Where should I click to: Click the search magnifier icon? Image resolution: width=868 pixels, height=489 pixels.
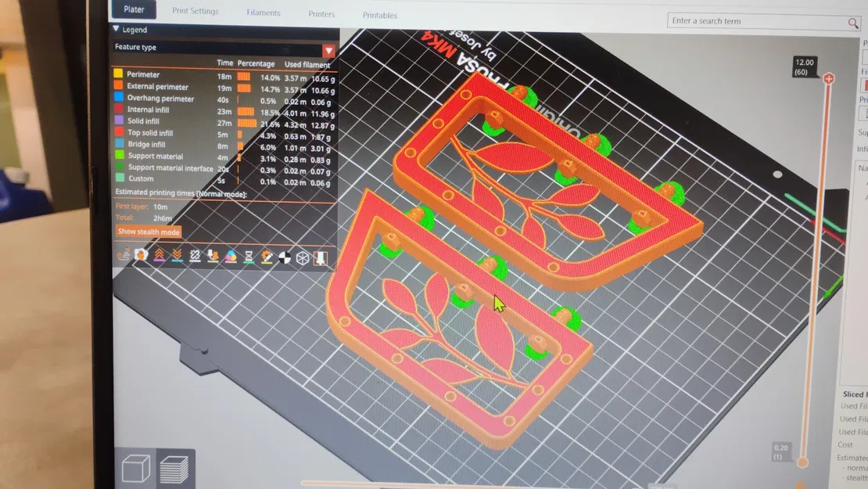pos(853,23)
